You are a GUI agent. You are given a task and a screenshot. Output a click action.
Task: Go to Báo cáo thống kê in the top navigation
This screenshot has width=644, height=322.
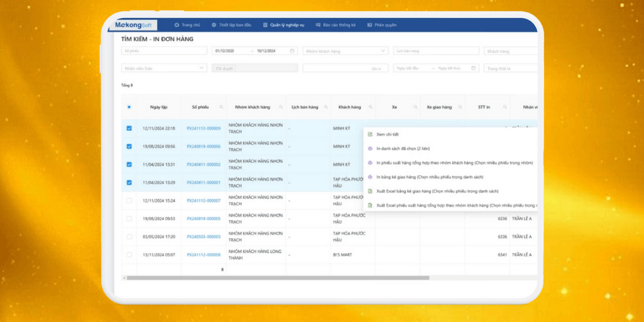(335, 25)
